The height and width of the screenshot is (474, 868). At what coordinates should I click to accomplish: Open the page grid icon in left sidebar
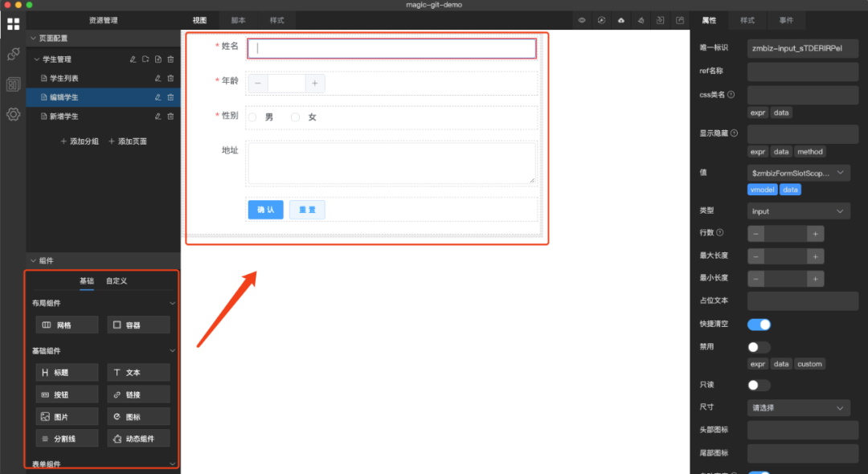14,24
